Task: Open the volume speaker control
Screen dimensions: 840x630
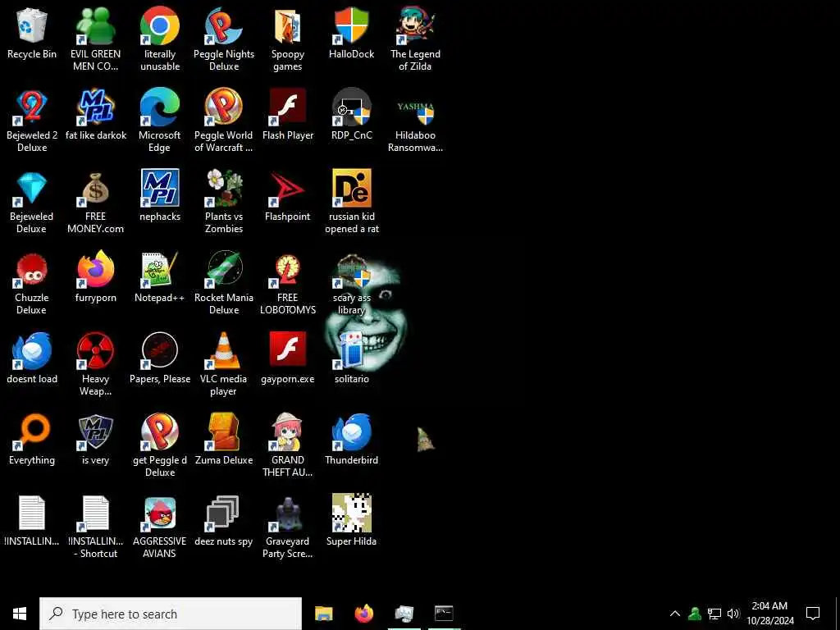Action: (x=733, y=614)
